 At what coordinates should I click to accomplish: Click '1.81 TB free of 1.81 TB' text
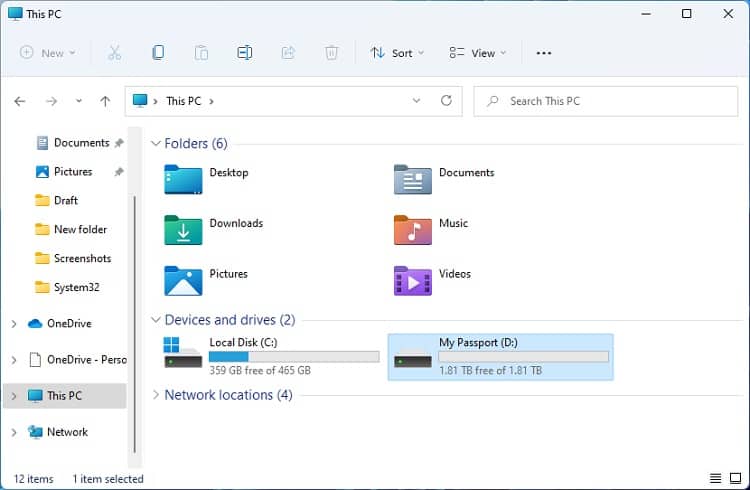pos(491,370)
